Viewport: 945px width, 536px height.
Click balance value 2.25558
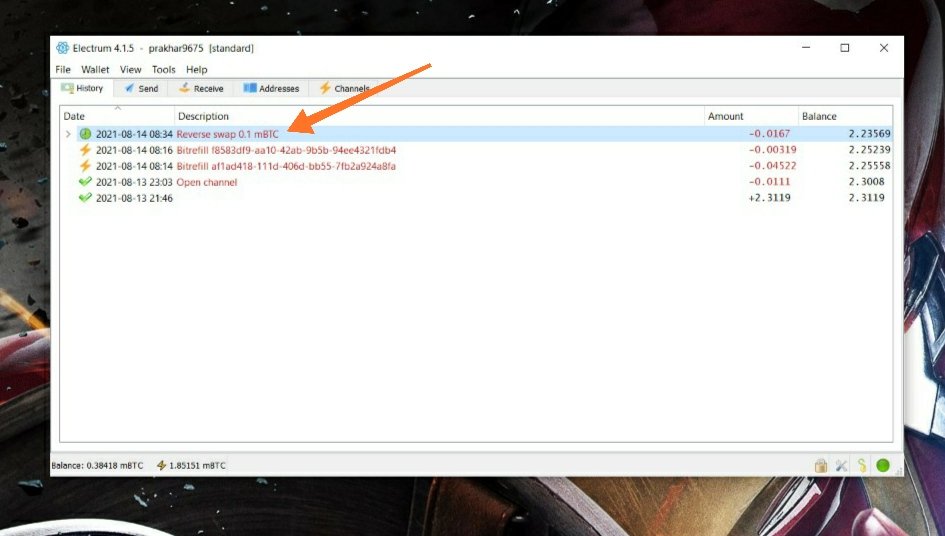tap(870, 165)
